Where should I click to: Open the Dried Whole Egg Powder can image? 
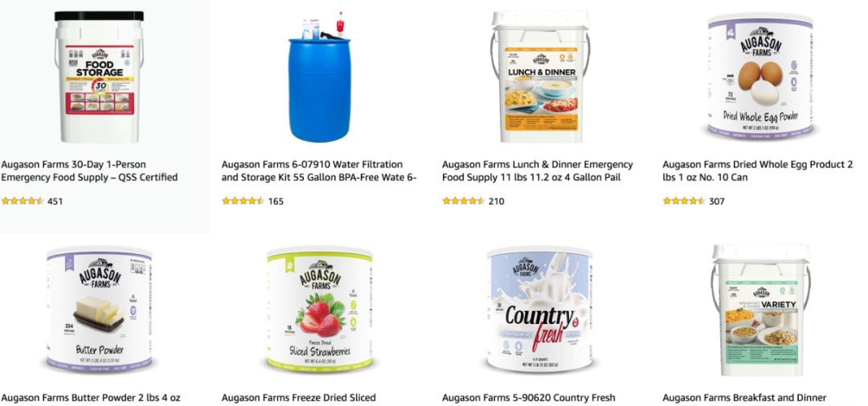[760, 76]
